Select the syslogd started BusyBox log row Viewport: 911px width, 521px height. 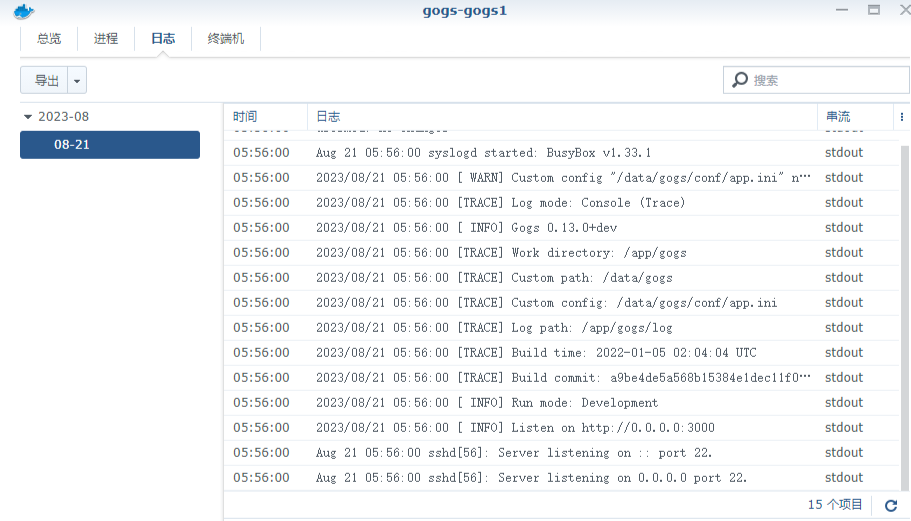coord(562,153)
